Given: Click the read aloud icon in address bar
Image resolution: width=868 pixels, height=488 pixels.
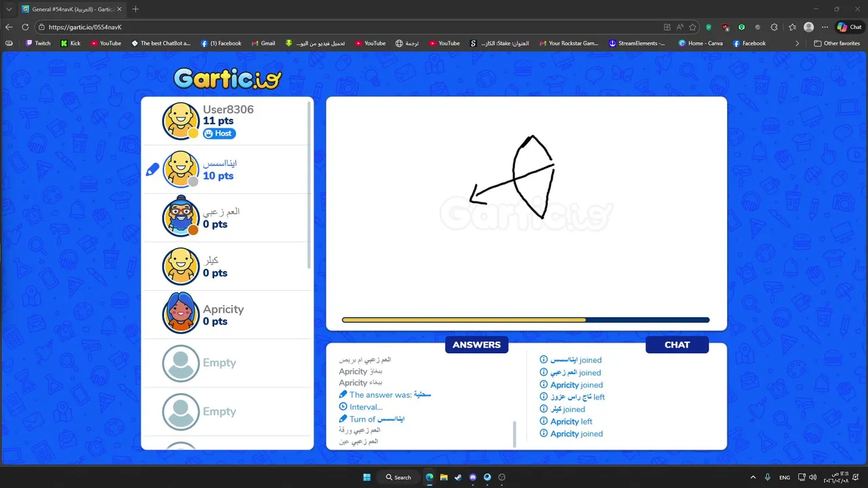Looking at the screenshot, I should [x=680, y=27].
